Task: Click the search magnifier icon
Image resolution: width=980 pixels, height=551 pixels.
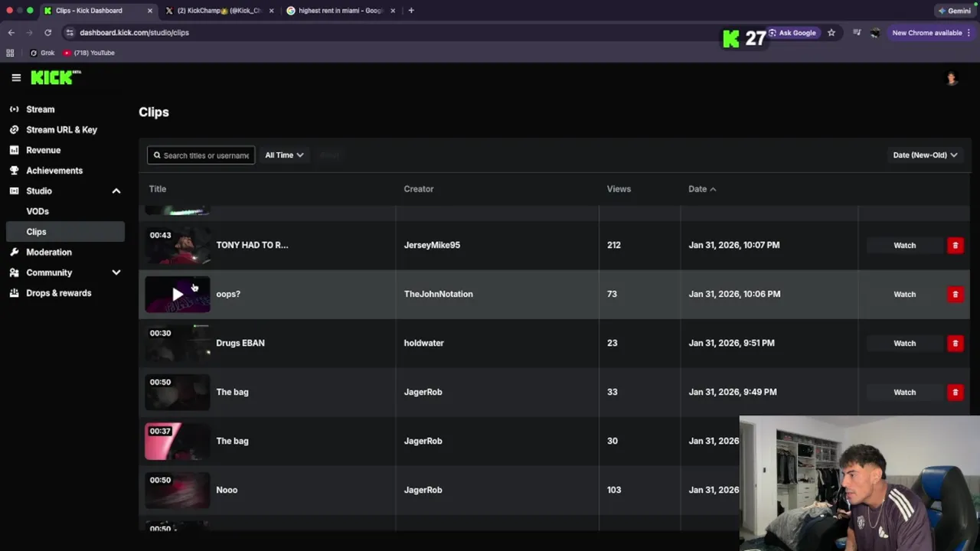Action: 157,155
